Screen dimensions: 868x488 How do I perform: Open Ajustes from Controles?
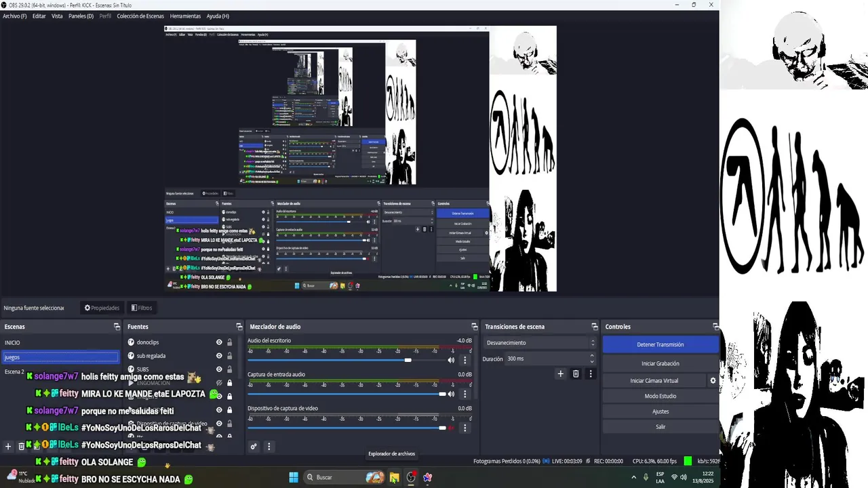click(x=660, y=411)
